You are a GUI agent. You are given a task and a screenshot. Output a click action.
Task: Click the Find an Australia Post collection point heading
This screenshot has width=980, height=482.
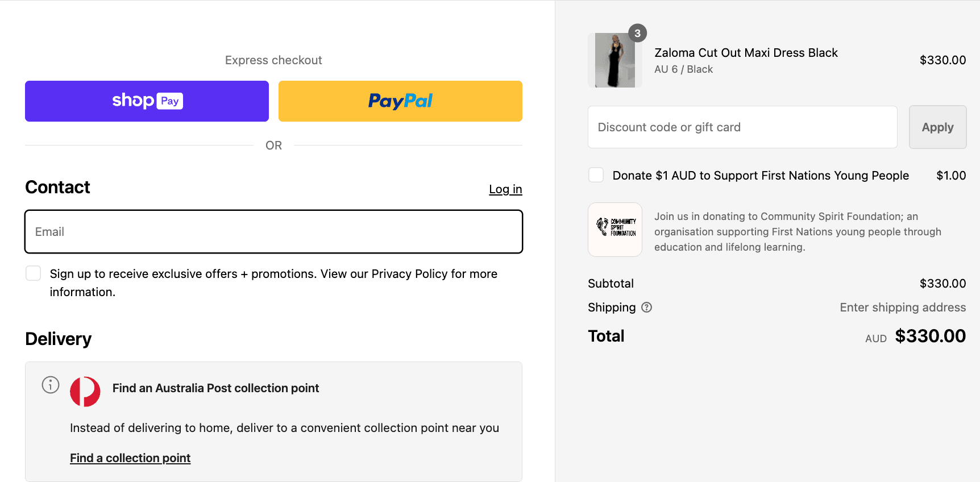tap(215, 388)
